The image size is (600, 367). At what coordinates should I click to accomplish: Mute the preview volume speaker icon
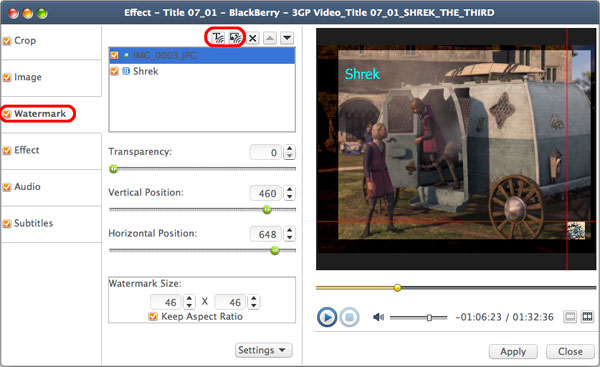(x=378, y=317)
